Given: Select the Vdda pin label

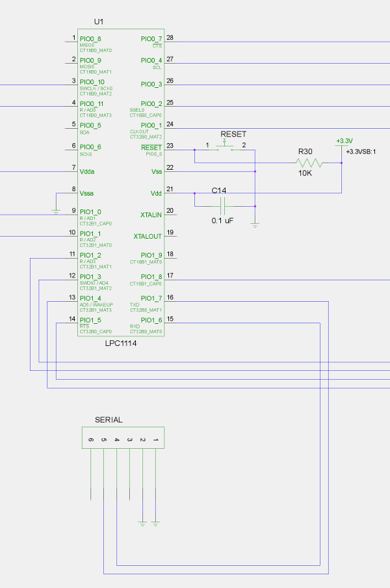Looking at the screenshot, I should 87,171.
